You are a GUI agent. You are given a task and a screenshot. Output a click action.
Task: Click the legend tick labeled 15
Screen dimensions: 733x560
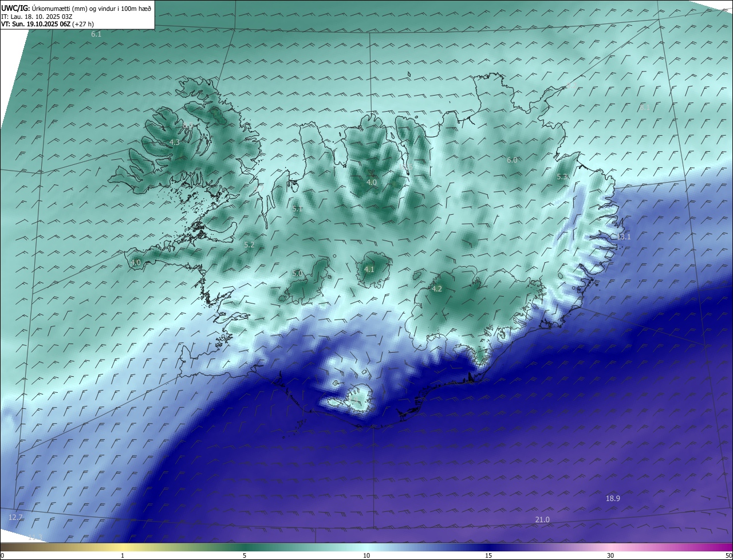coord(488,555)
